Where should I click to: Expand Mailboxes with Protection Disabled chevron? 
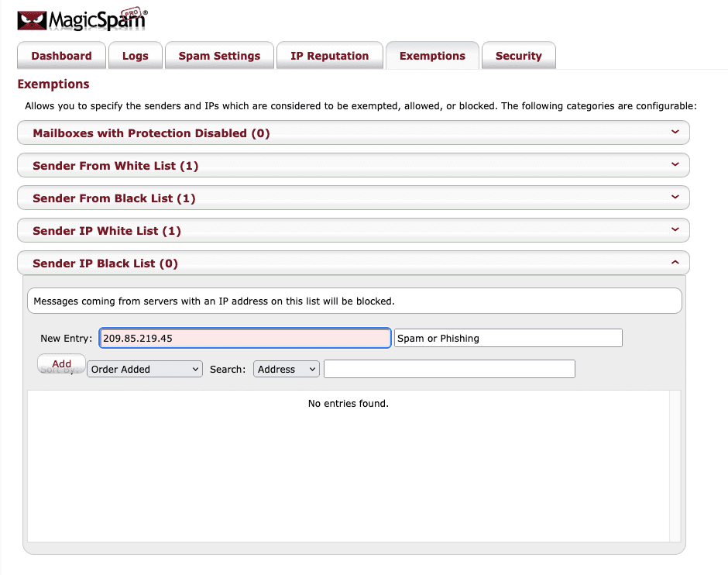pos(675,133)
